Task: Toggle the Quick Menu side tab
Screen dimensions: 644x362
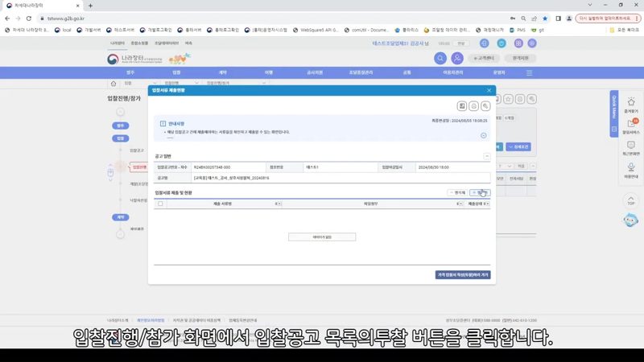Action: point(614,113)
